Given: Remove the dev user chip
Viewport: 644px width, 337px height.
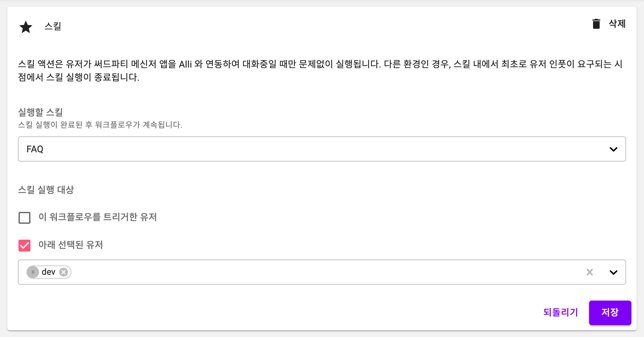Looking at the screenshot, I should click(x=64, y=272).
